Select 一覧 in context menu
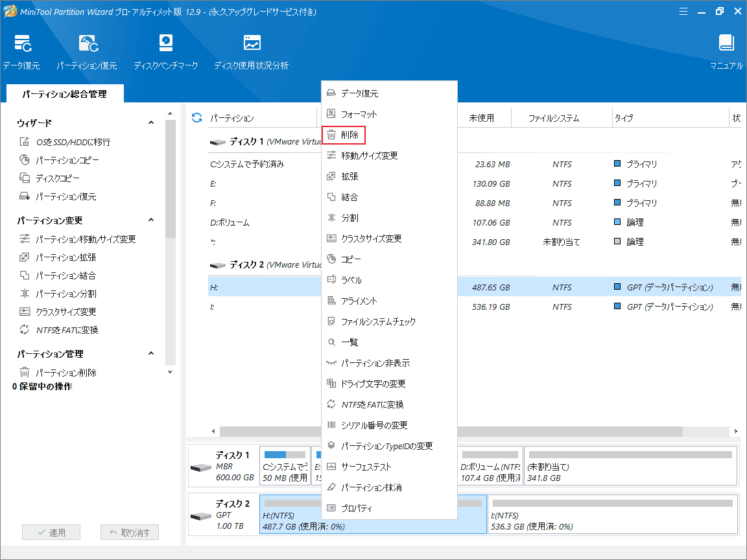The width and height of the screenshot is (747, 560). click(389, 342)
